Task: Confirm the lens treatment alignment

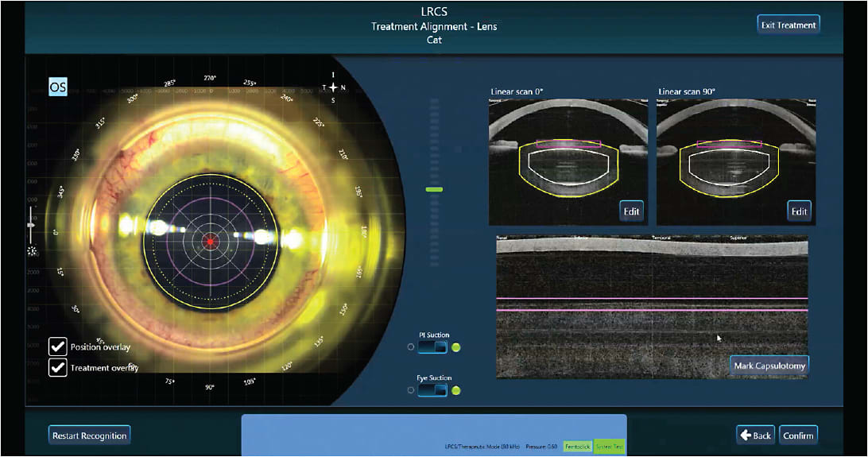Action: pos(798,436)
